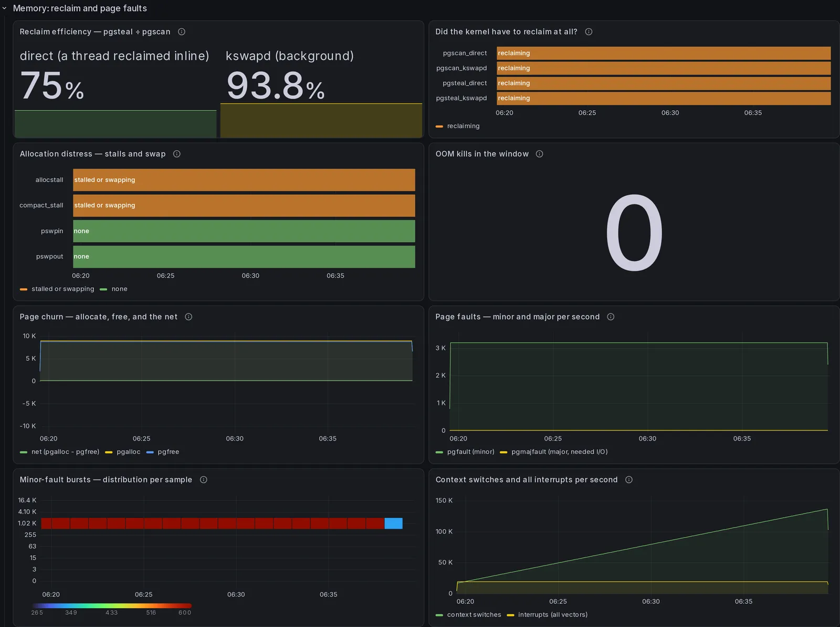Viewport: 840px width, 627px height.
Task: Click the compact_stall stalled or swapping bar
Action: coord(244,205)
